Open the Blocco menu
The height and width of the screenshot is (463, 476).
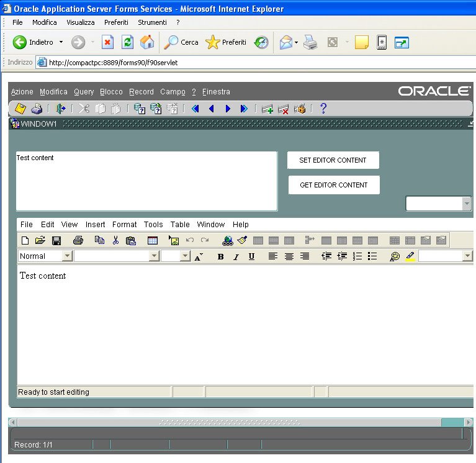[x=112, y=92]
